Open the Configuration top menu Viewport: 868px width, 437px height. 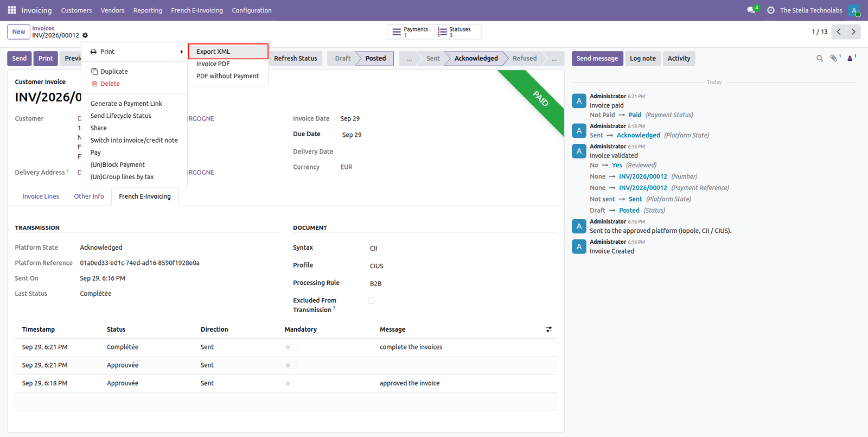pyautogui.click(x=252, y=10)
